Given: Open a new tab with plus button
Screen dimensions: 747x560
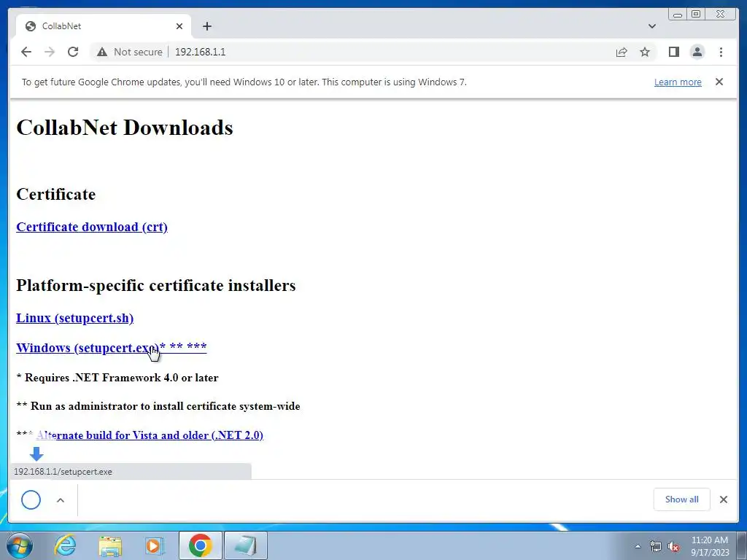Looking at the screenshot, I should pyautogui.click(x=206, y=26).
